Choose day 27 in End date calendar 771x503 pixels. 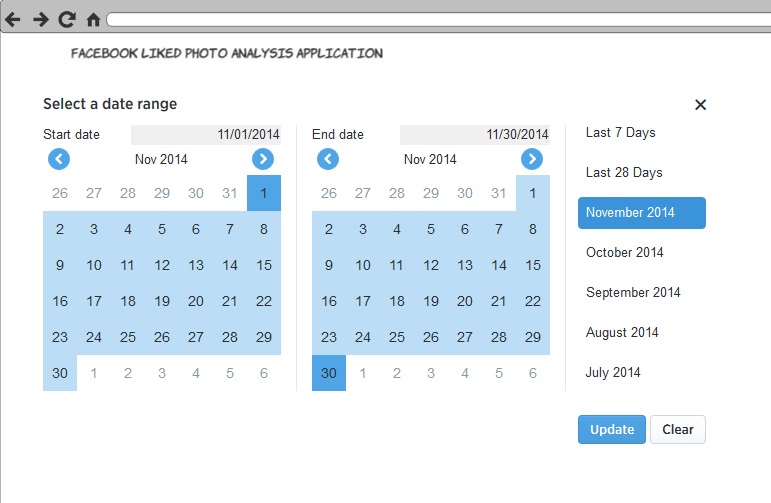(465, 337)
